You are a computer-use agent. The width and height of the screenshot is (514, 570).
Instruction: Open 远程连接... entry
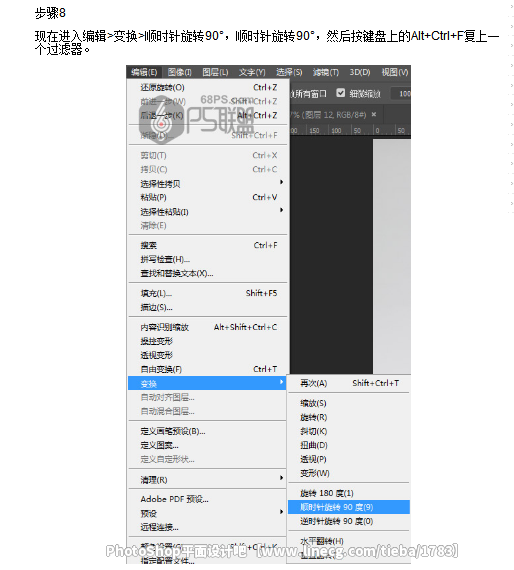tap(208, 527)
